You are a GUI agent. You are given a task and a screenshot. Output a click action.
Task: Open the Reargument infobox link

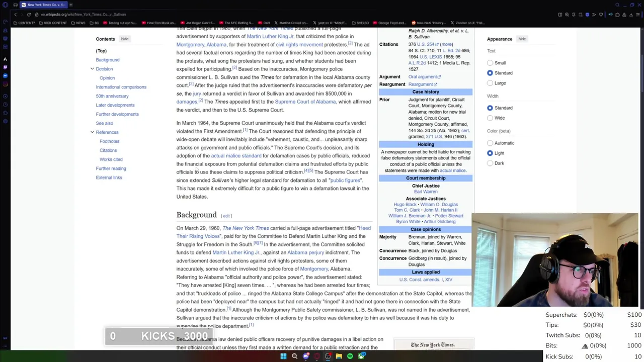click(x=423, y=84)
